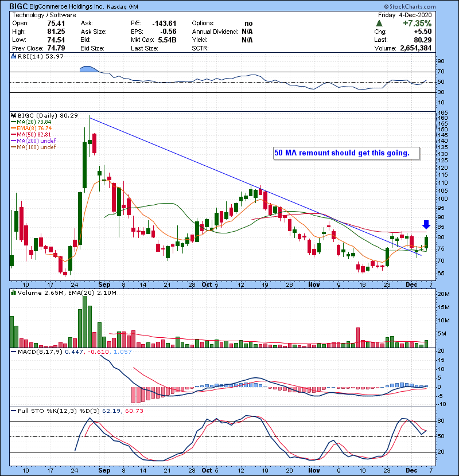Screen dimensions: 459x476
Task: Select the MA(100) undef legend entry
Action: (x=33, y=147)
